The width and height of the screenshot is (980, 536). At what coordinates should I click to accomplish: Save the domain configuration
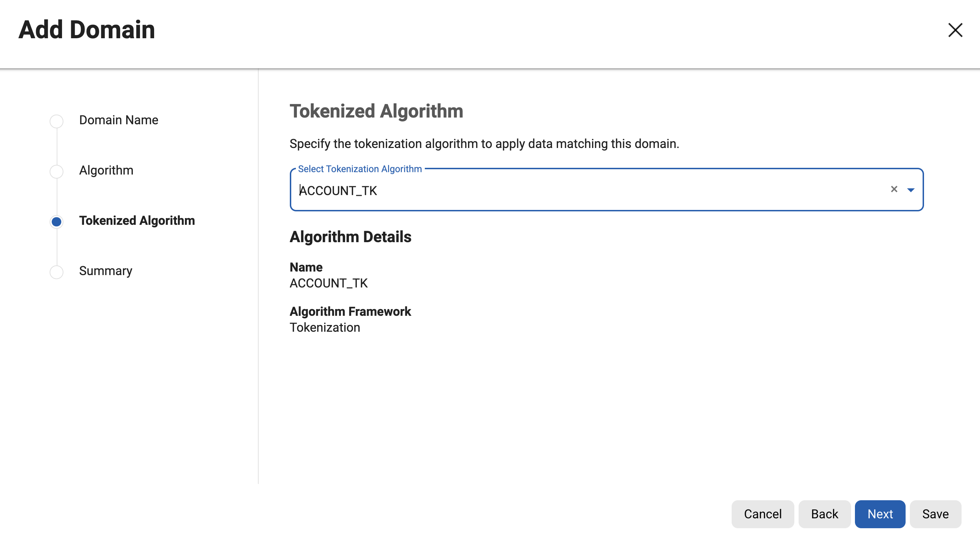tap(935, 514)
